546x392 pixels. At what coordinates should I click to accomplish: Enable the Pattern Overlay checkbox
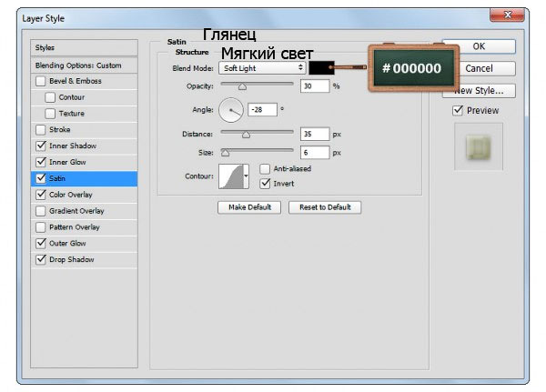pos(40,227)
